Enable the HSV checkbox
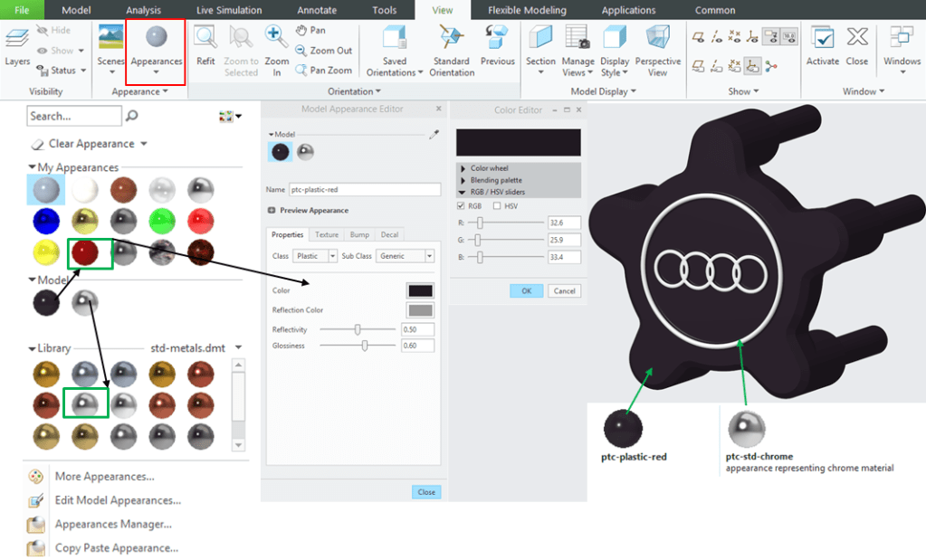This screenshot has width=926, height=560. pyautogui.click(x=497, y=206)
